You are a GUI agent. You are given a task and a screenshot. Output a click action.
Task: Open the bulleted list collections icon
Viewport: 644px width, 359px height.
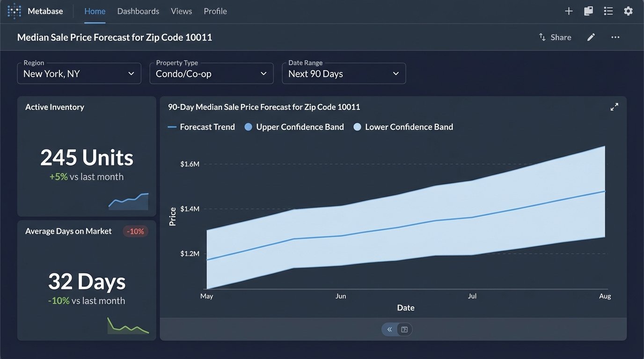pyautogui.click(x=608, y=10)
